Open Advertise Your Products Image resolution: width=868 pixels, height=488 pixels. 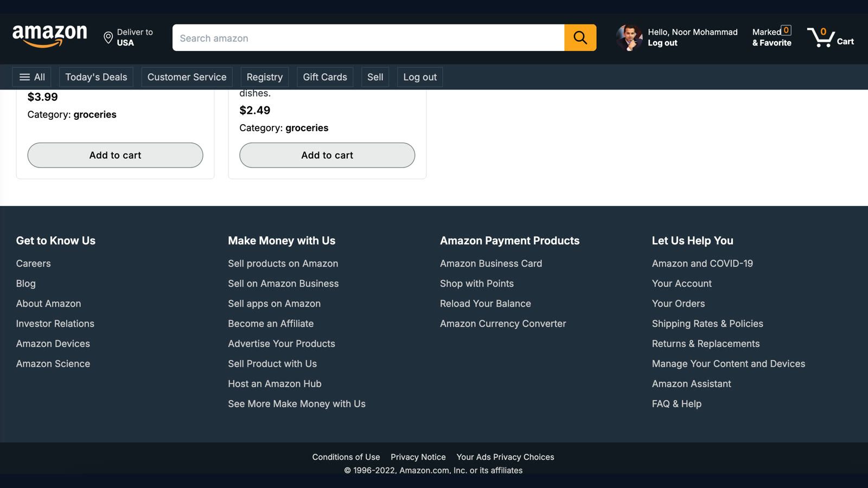[281, 344]
